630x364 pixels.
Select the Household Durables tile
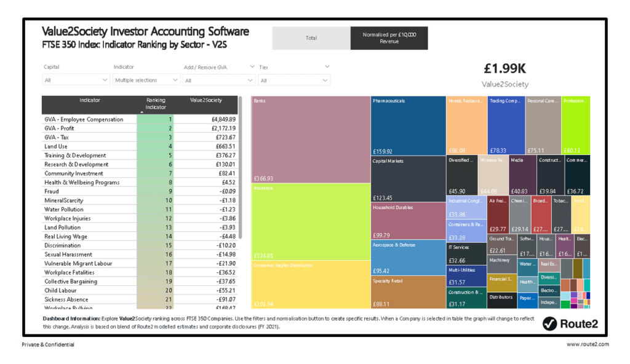click(409, 221)
